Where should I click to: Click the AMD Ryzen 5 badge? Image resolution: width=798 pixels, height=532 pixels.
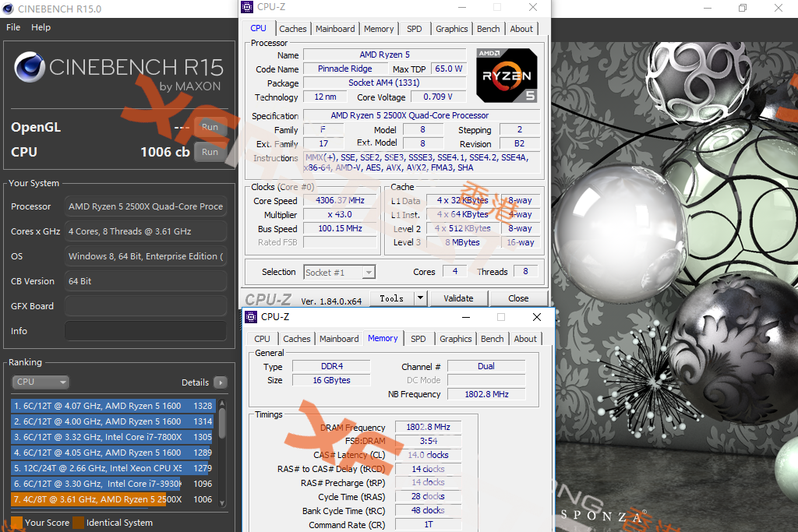[x=507, y=76]
